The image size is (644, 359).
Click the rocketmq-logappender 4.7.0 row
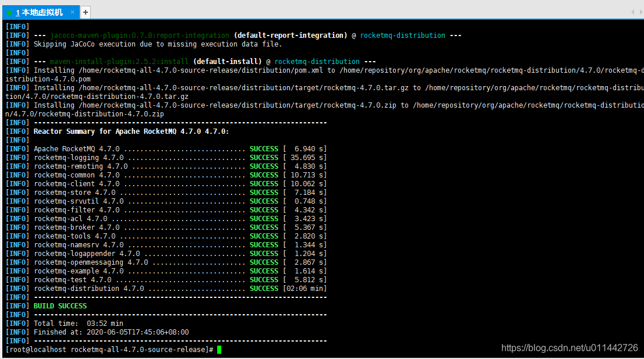tap(166, 254)
